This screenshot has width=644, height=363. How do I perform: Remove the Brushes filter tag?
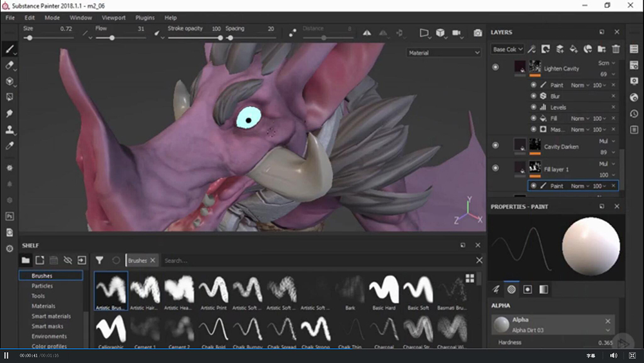click(x=153, y=260)
